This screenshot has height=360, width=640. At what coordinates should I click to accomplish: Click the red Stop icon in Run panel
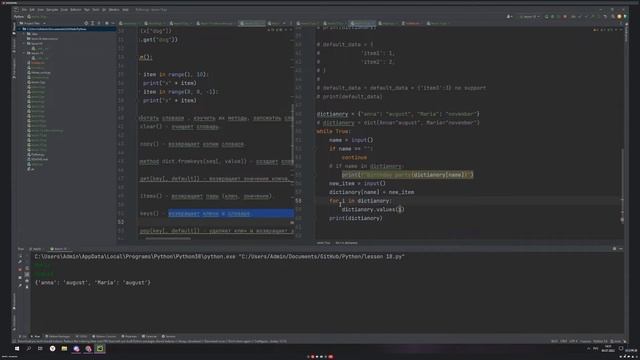click(x=20, y=269)
